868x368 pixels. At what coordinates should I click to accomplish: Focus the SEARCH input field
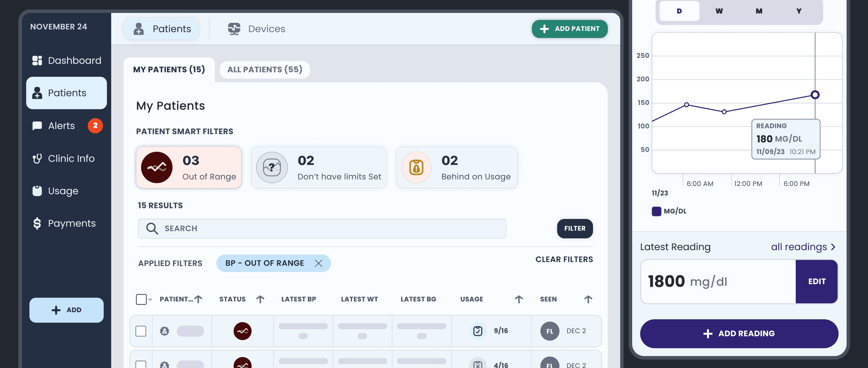click(322, 229)
